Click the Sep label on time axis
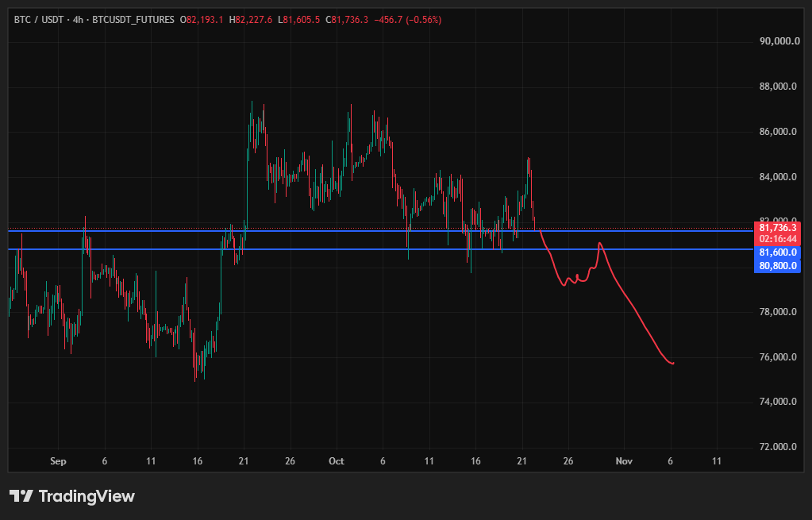Image resolution: width=812 pixels, height=520 pixels. pos(58,461)
